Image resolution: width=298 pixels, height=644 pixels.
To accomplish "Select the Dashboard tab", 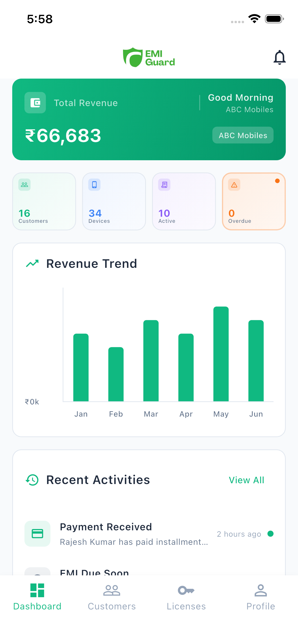I will tap(37, 597).
